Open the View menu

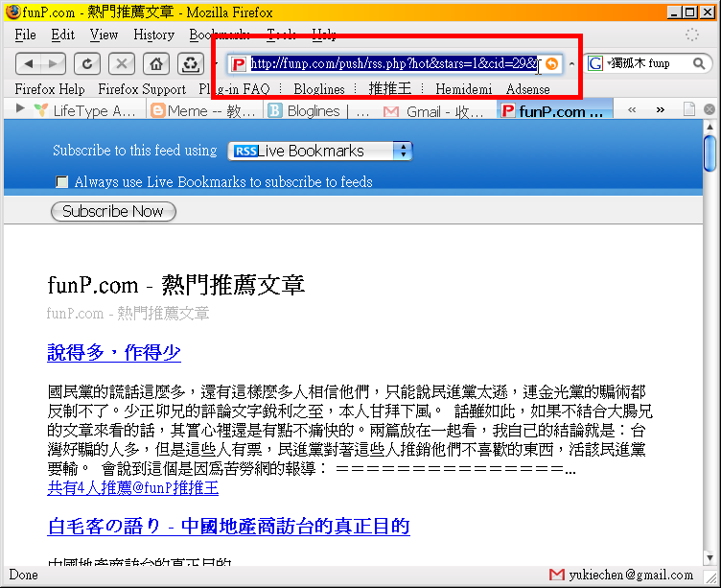click(x=104, y=35)
